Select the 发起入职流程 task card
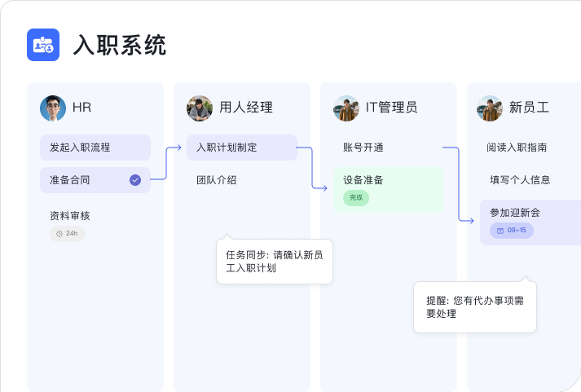 pyautogui.click(x=95, y=148)
